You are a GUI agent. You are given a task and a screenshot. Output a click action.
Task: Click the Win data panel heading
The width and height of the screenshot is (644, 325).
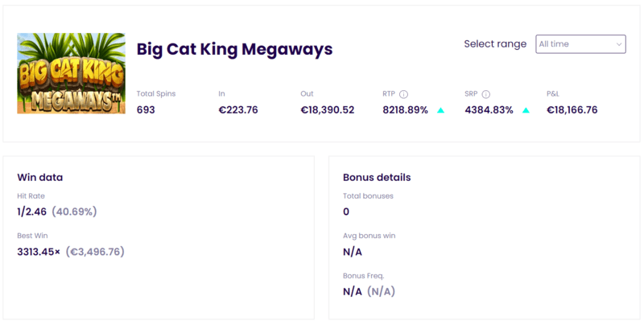[x=39, y=177]
